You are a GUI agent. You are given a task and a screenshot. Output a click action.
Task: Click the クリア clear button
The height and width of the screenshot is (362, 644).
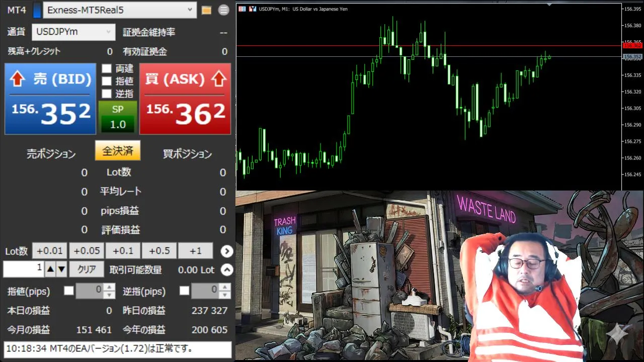87,269
